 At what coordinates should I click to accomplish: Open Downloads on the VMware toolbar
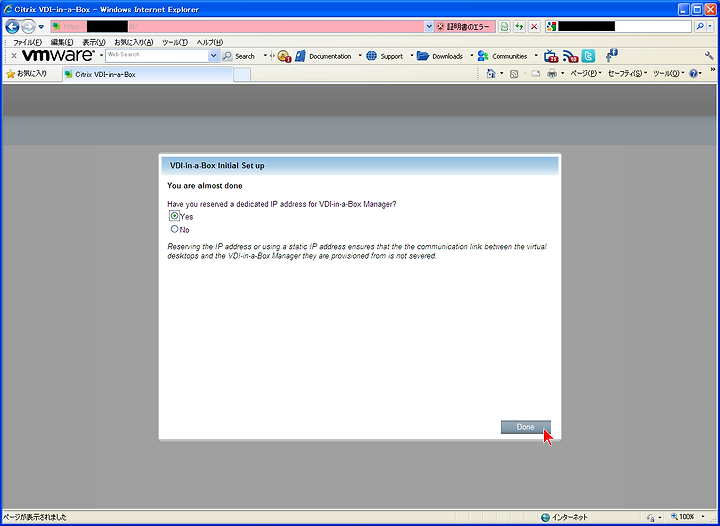(x=440, y=56)
